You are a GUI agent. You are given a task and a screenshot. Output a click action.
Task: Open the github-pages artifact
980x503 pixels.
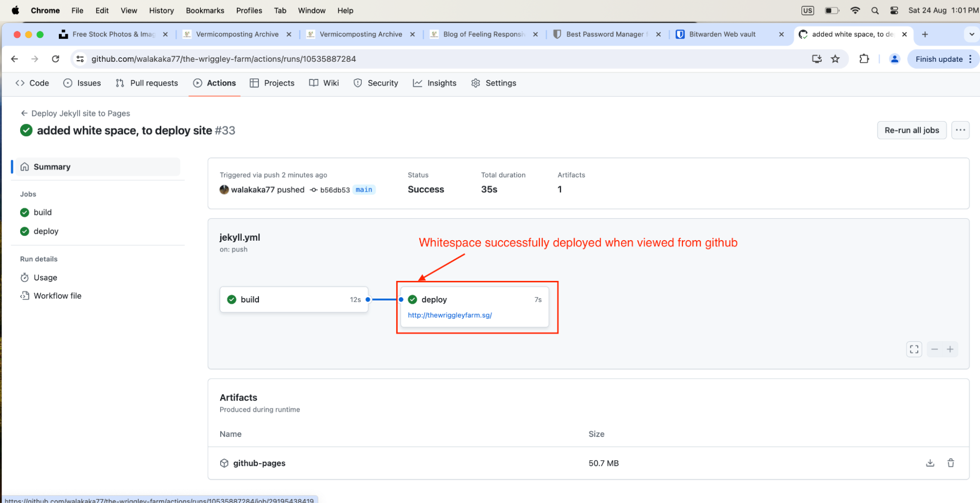pos(259,463)
